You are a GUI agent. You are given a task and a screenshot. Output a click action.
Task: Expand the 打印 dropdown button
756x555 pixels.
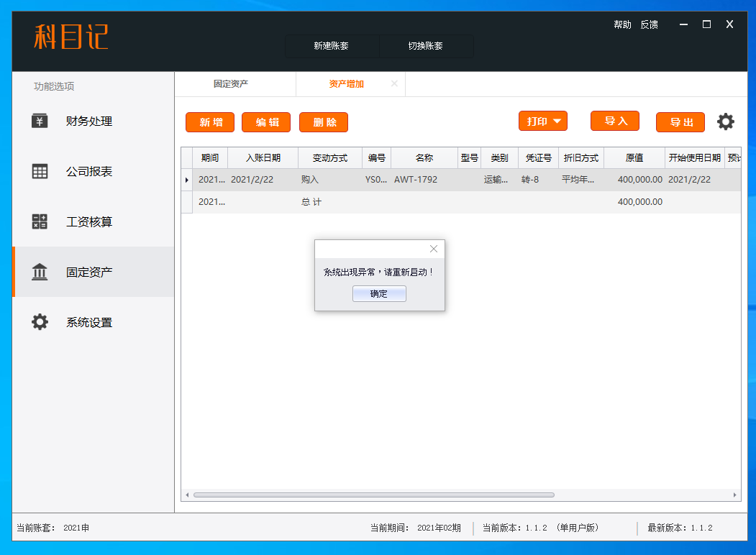pyautogui.click(x=543, y=121)
